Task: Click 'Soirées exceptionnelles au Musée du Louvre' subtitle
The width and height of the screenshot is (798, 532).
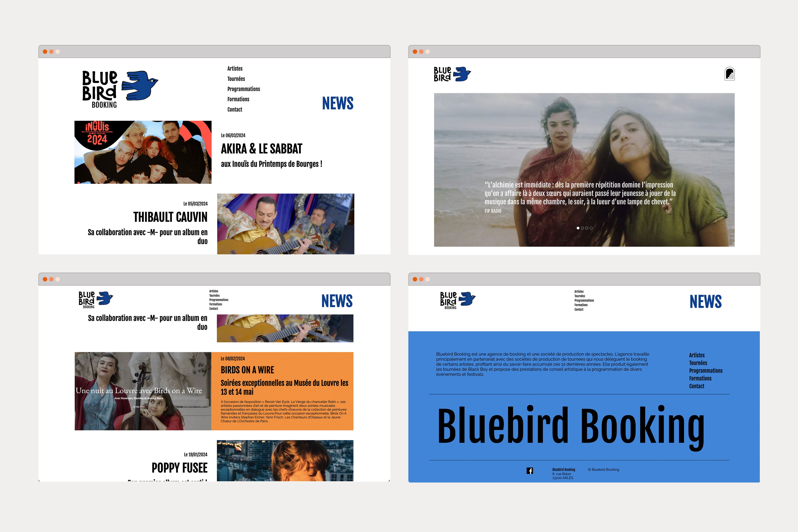Action: tap(284, 387)
